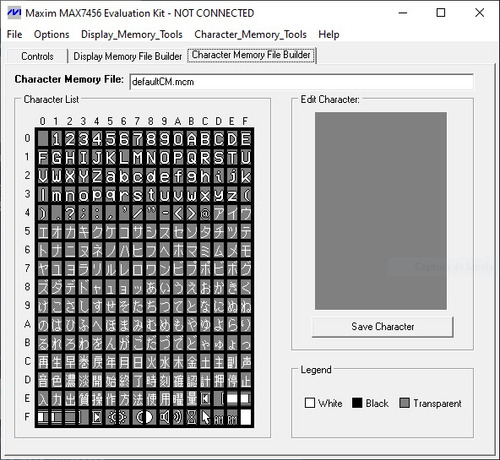Viewport: 500px width, 460px height.
Task: Select the hyphen dash character in row 4
Action: coord(165,213)
